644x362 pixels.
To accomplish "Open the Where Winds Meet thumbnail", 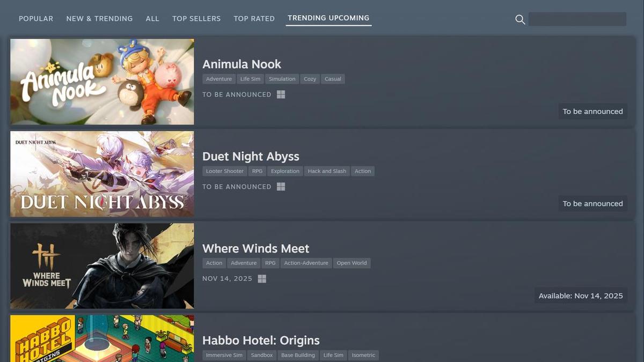I will pos(102,266).
